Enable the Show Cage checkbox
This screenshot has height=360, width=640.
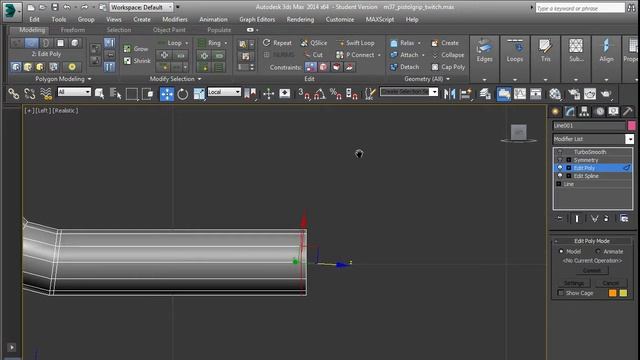tap(560, 293)
